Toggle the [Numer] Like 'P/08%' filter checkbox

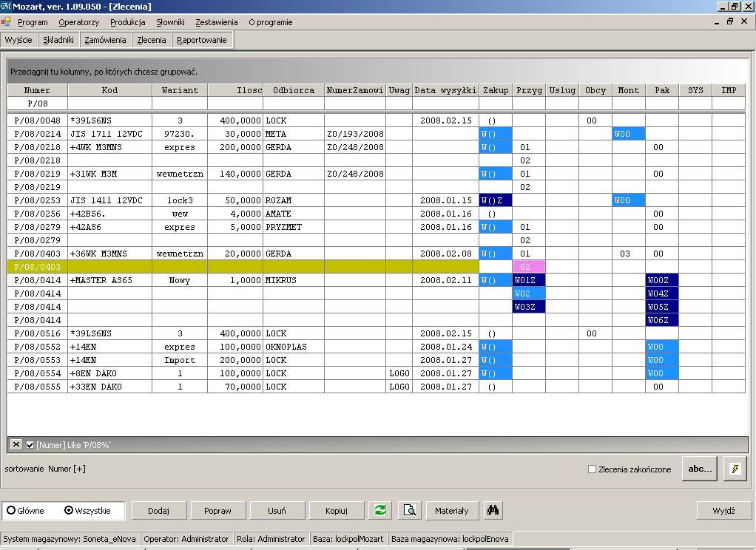(30, 445)
